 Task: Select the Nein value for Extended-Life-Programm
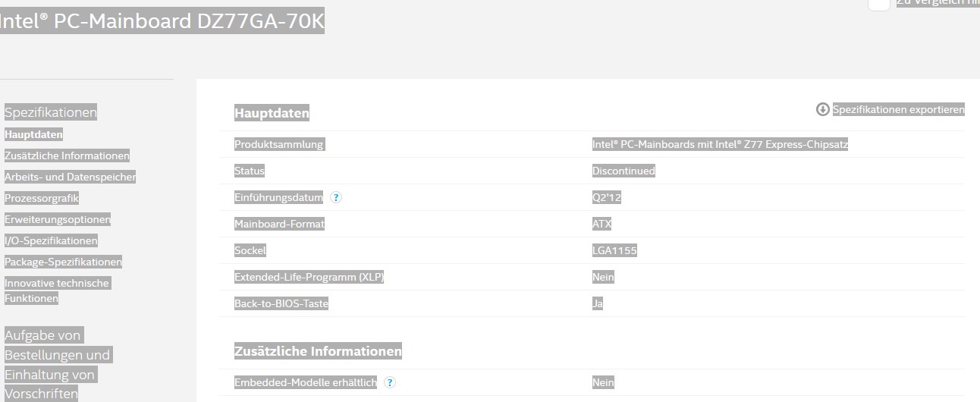(603, 277)
